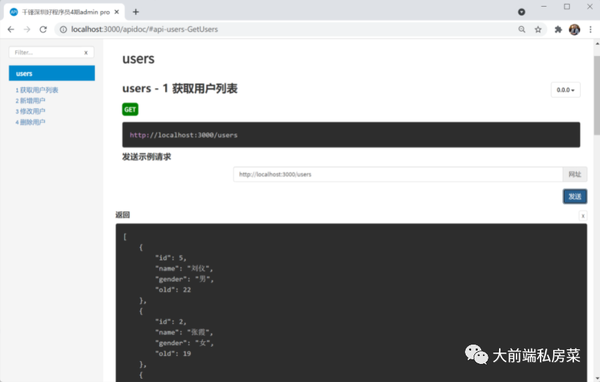Open the extensions puzzle icon
This screenshot has width=600, height=382.
(x=558, y=29)
